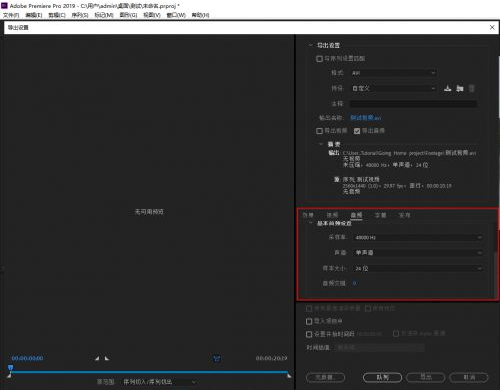
Task: Click the import preset icon
Action: 460,88
